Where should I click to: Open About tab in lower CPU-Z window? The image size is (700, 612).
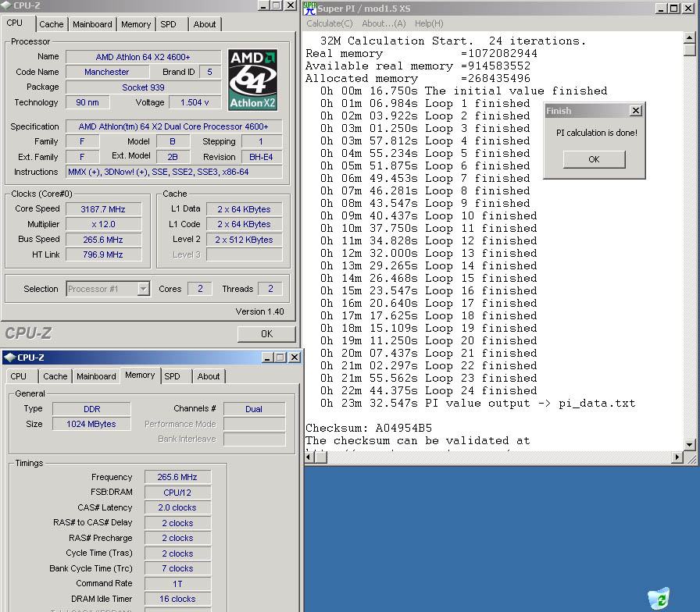209,376
